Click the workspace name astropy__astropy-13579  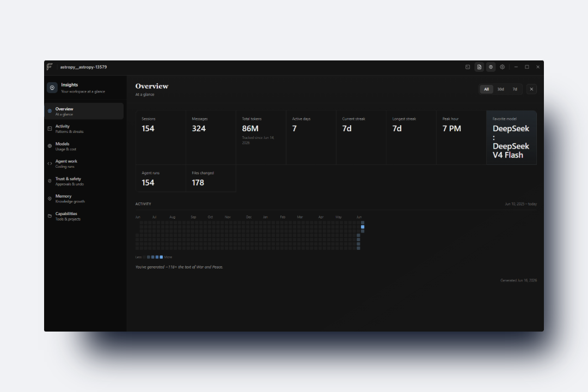[84, 67]
